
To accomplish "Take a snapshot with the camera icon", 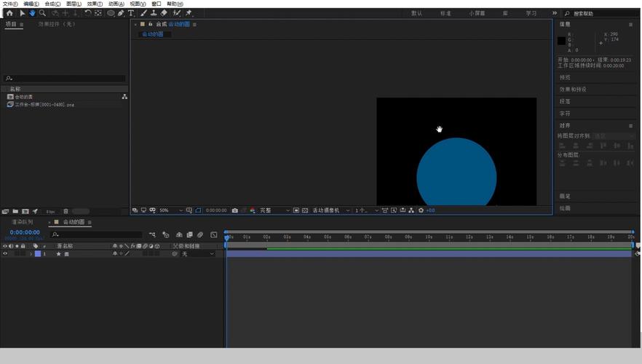I will click(234, 210).
